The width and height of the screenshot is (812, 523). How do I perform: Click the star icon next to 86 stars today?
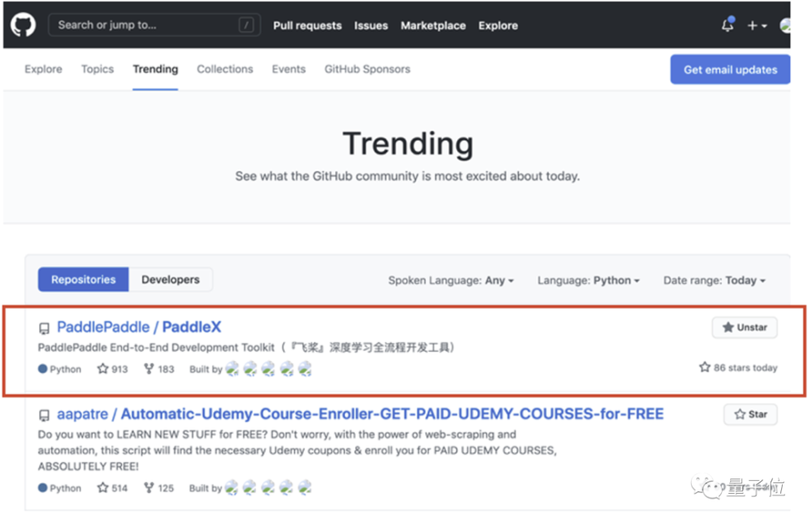tap(705, 367)
